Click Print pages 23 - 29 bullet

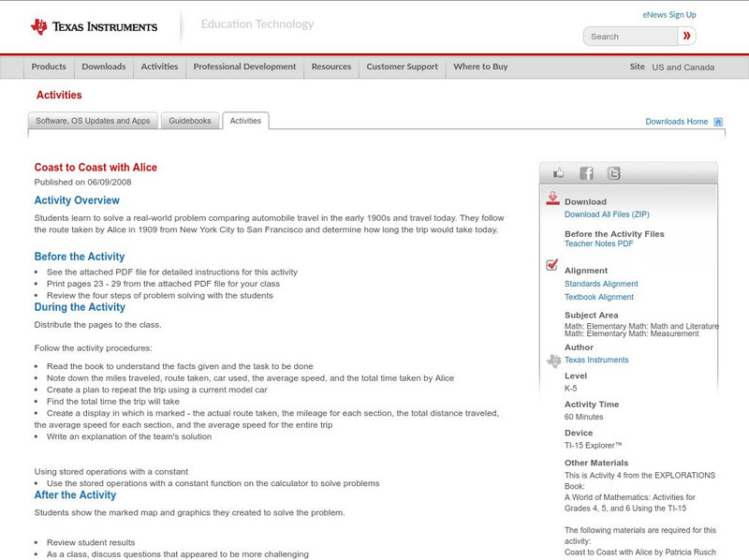pos(163,284)
